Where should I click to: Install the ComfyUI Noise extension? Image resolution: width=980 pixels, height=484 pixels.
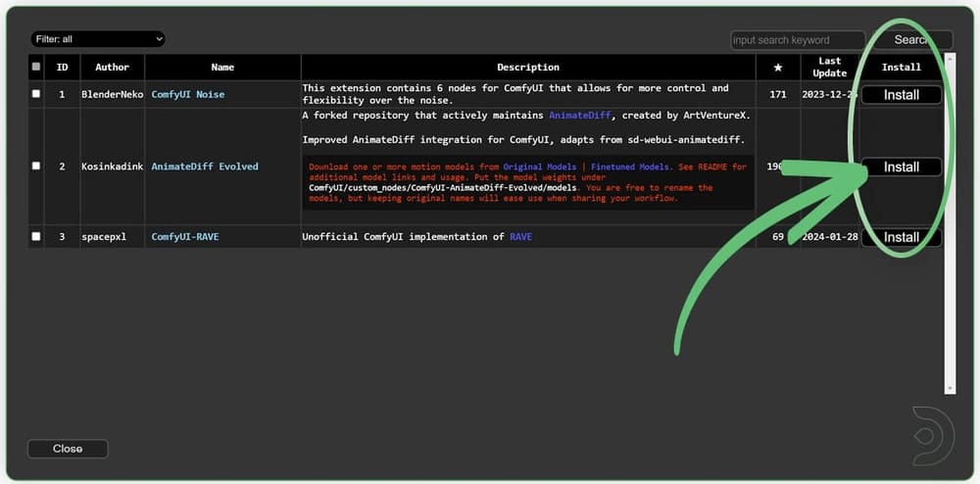pyautogui.click(x=901, y=95)
